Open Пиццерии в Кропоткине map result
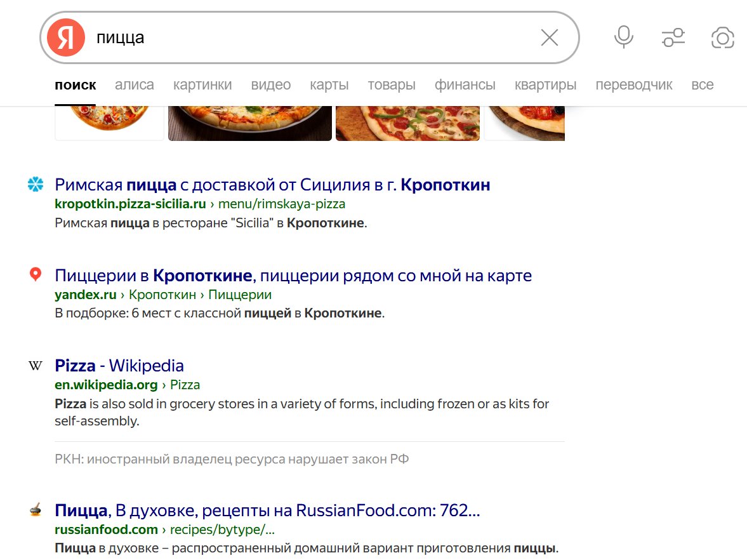Viewport: 747px width, 560px height. click(x=293, y=276)
